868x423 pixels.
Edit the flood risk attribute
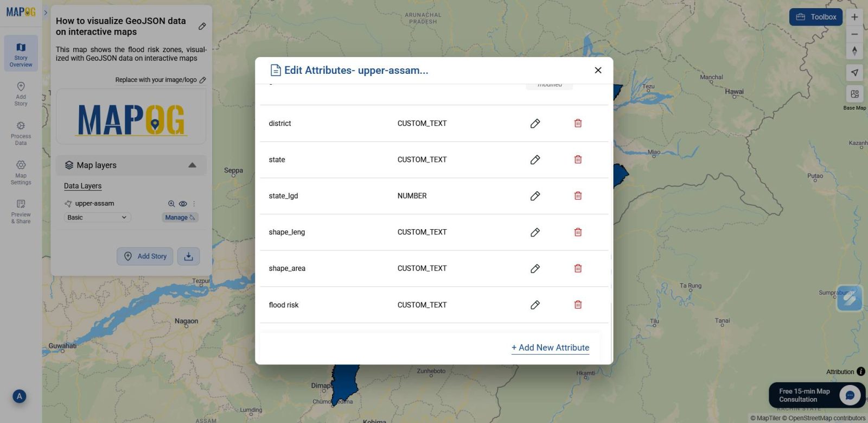(535, 305)
